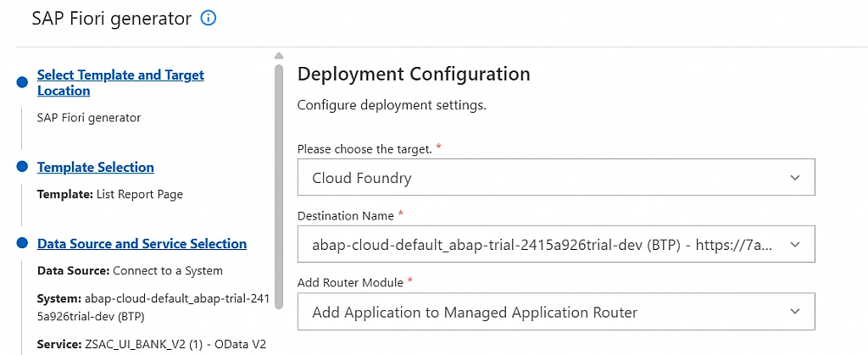Click the Data Source: Connect to a System text
This screenshot has height=355, width=868.
[130, 271]
